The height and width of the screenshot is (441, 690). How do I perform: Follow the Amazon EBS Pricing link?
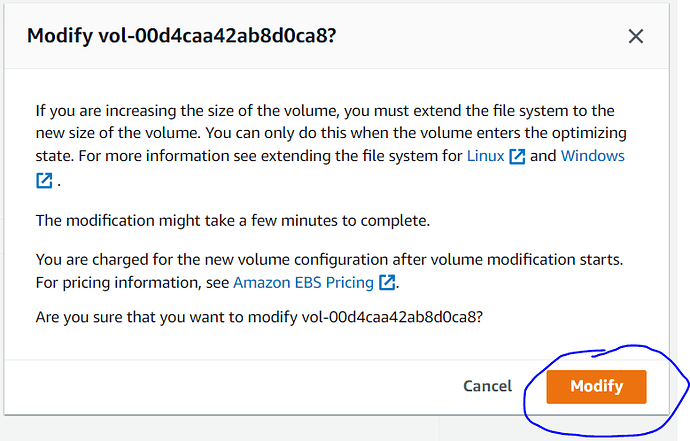pos(303,283)
